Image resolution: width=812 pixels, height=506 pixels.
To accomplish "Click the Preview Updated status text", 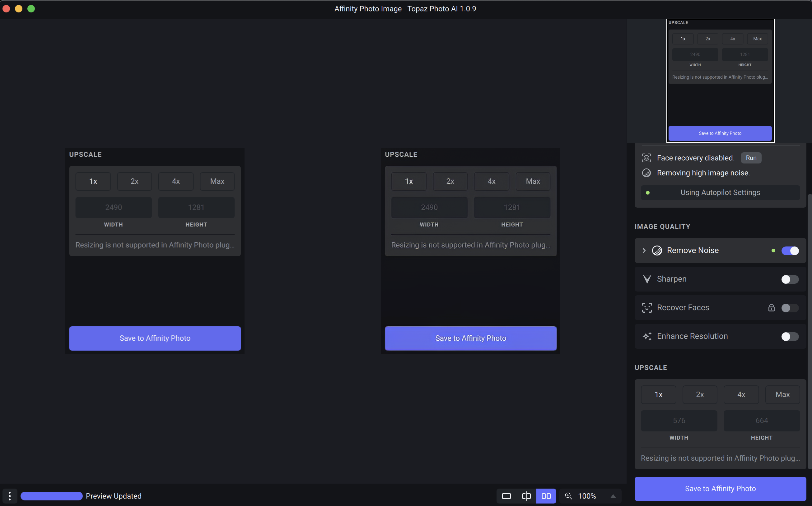I will [x=113, y=496].
